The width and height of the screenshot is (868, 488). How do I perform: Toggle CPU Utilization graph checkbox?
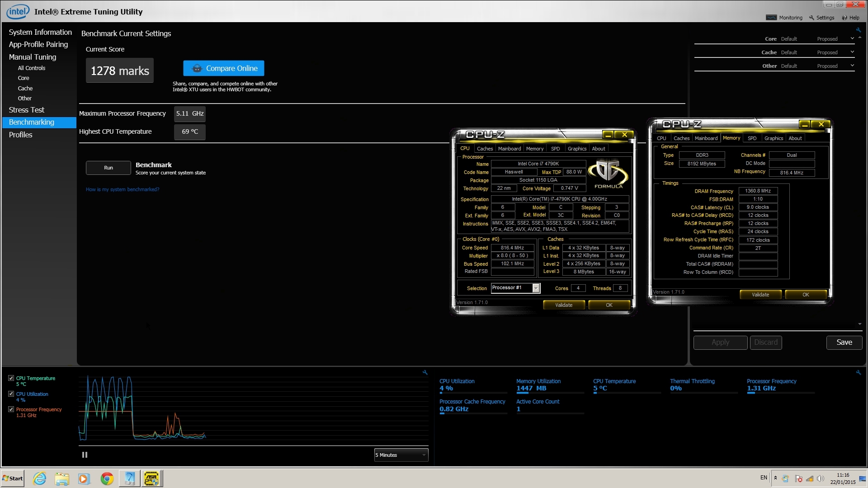pos(11,394)
